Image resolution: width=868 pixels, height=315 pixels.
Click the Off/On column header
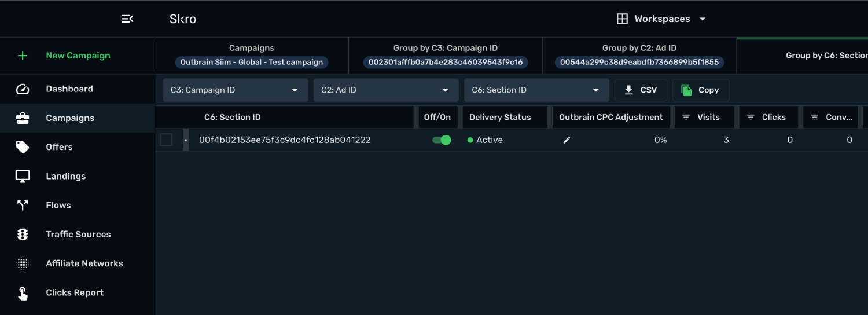click(x=437, y=117)
